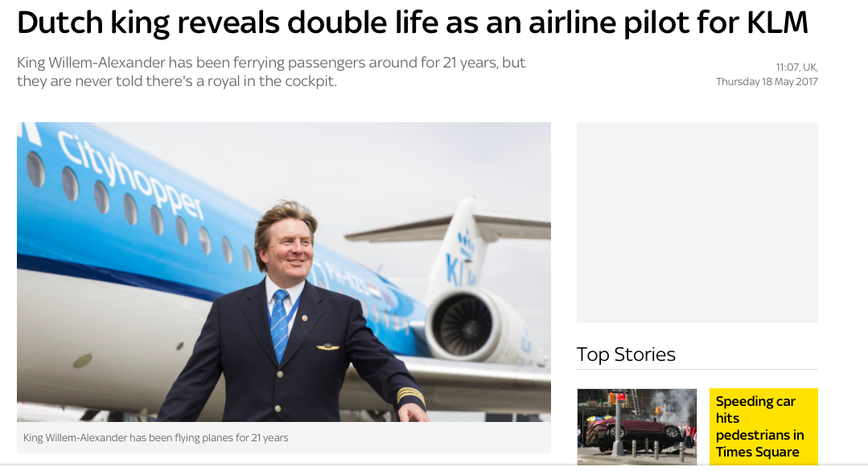Click the KLM crown logo on aircraft tail
This screenshot has width=868, height=471.
(x=464, y=240)
